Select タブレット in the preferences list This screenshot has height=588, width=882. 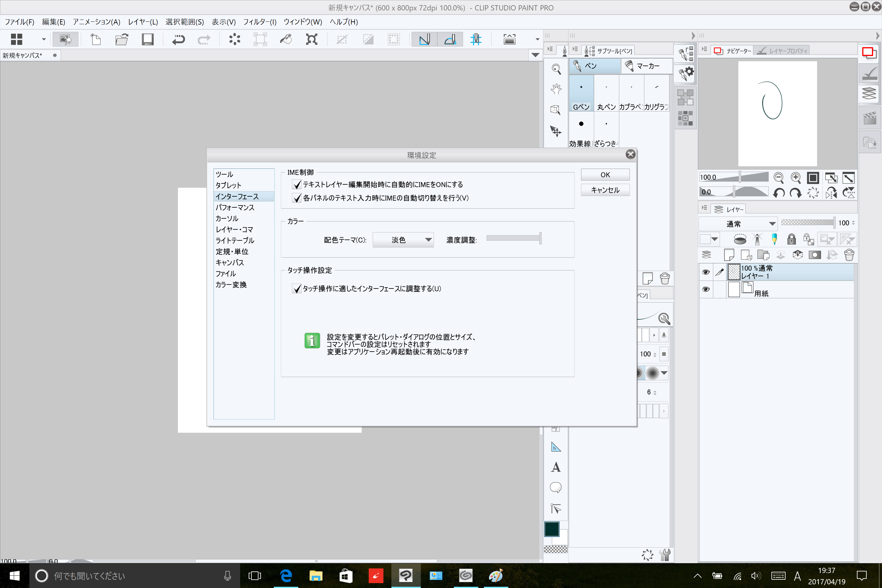[x=228, y=185]
